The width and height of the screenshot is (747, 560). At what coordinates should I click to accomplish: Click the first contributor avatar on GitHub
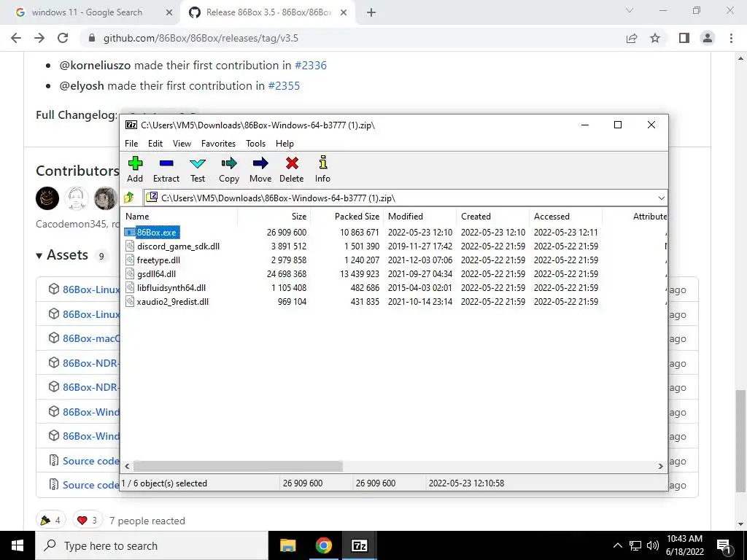(x=47, y=198)
